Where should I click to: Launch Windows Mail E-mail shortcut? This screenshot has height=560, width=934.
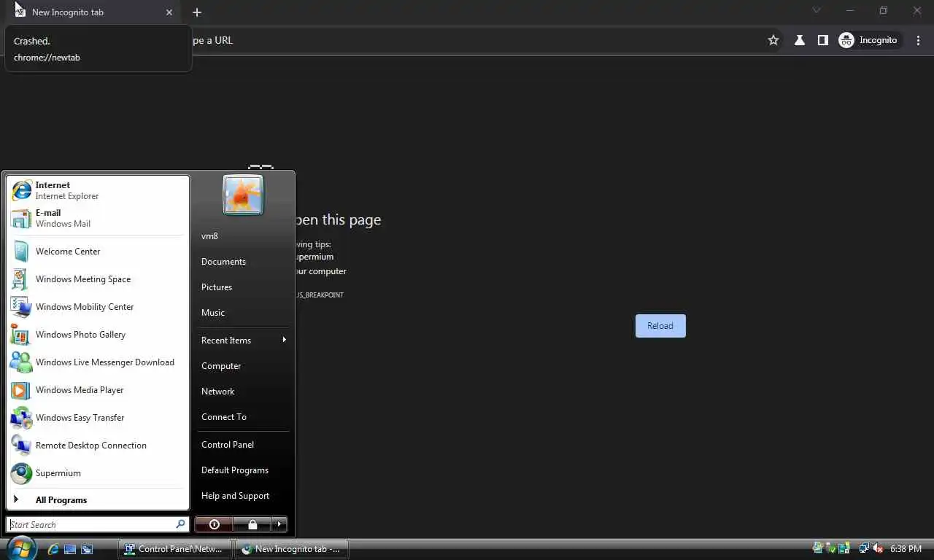click(x=98, y=218)
